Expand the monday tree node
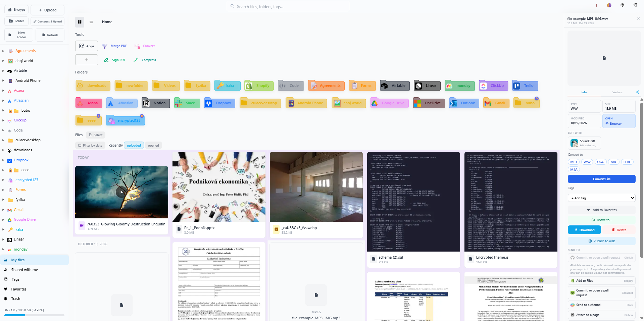This screenshot has width=644, height=321. coord(3,250)
